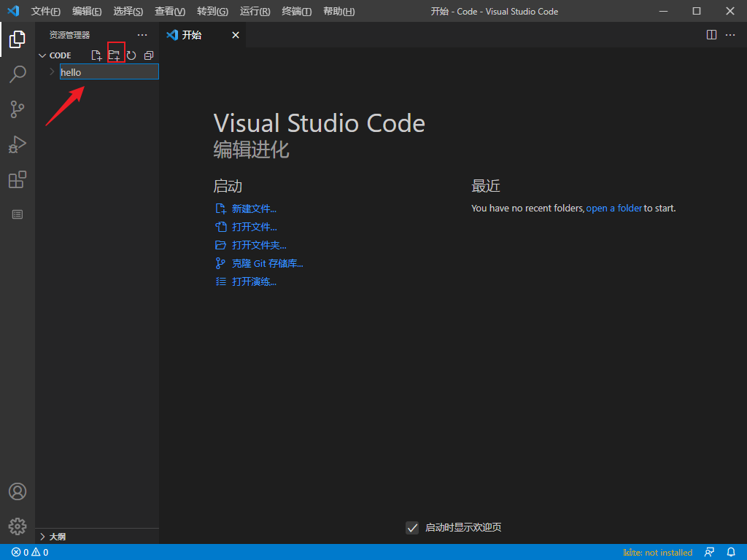Click the New File icon in explorer
Image resolution: width=747 pixels, height=560 pixels.
tap(96, 55)
